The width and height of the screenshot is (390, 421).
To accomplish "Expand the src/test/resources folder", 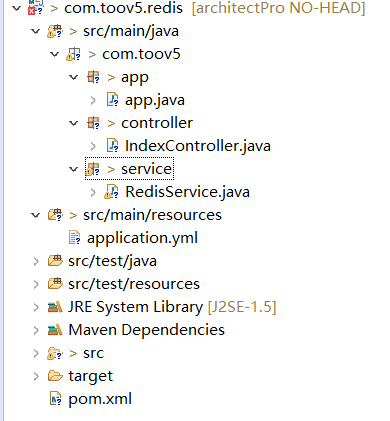I will click(36, 284).
